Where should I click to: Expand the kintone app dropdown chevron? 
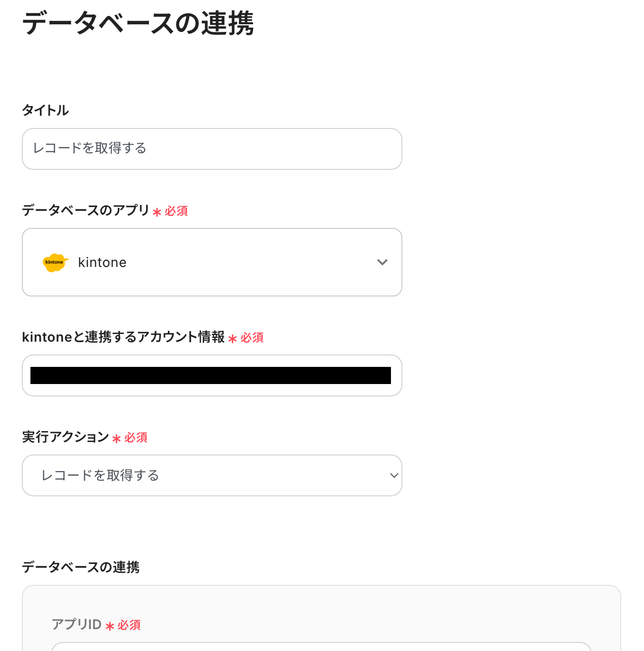coord(382,262)
